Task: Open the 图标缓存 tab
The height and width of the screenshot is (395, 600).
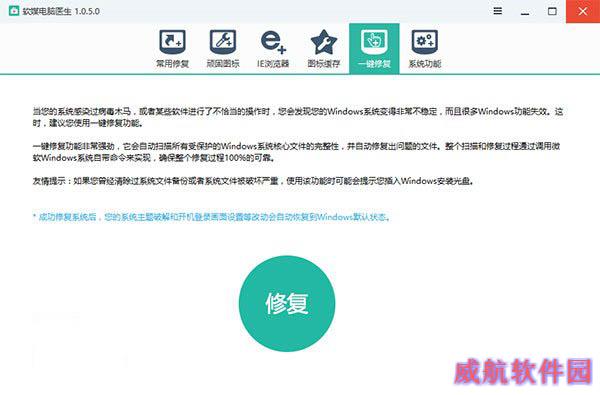Action: (x=324, y=49)
